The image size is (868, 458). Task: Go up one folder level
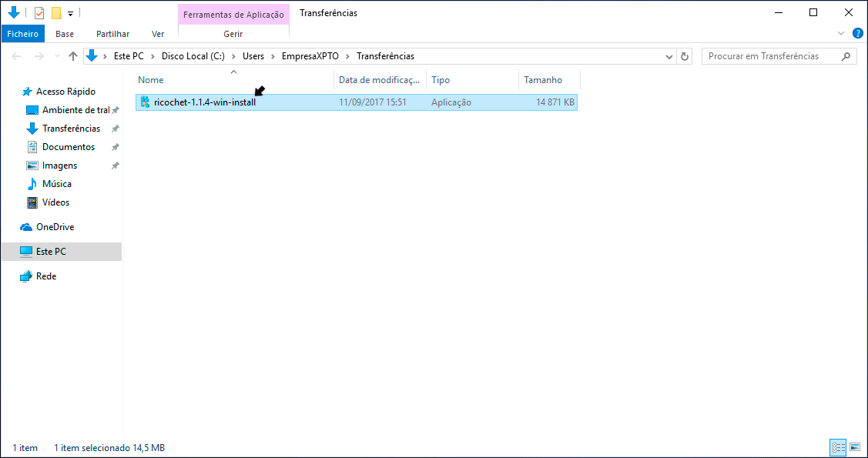pyautogui.click(x=73, y=56)
